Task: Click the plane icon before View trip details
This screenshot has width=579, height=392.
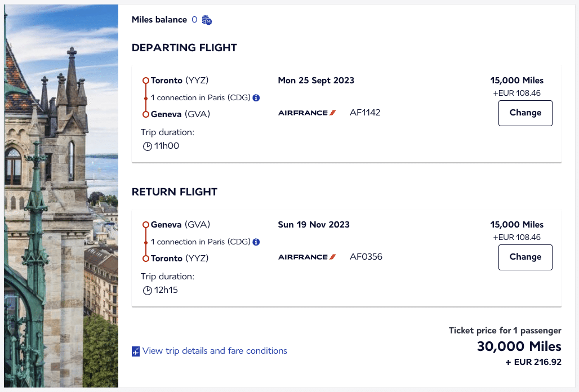Action: [x=136, y=351]
